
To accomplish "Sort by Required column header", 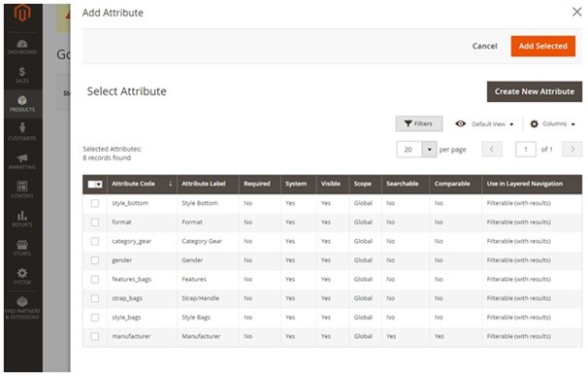I will pyautogui.click(x=259, y=184).
